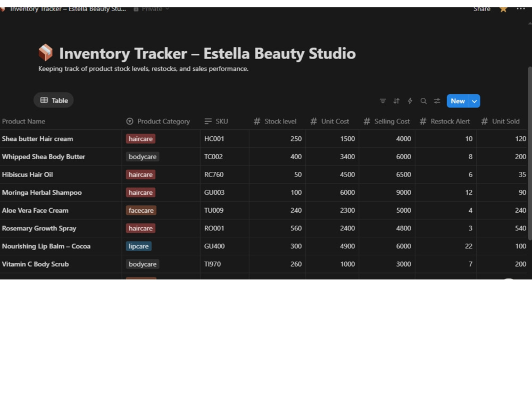Click haircare tag for Rosemary Growth Spray
The image size is (532, 399).
point(140,228)
